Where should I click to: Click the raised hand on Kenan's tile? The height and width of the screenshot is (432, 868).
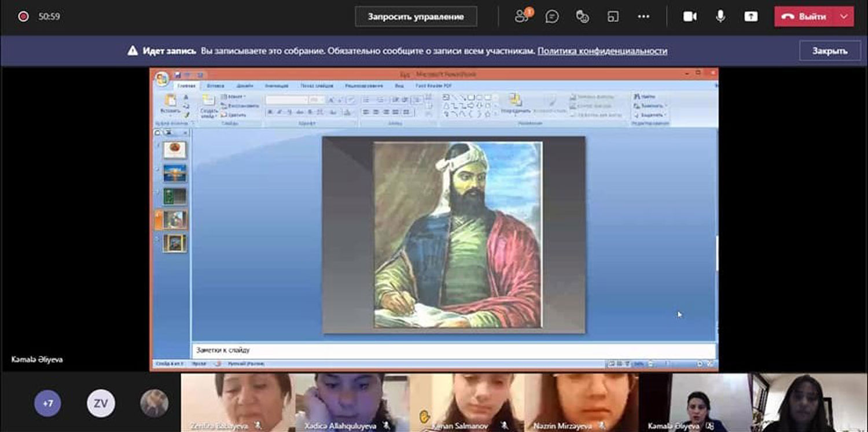tap(425, 416)
